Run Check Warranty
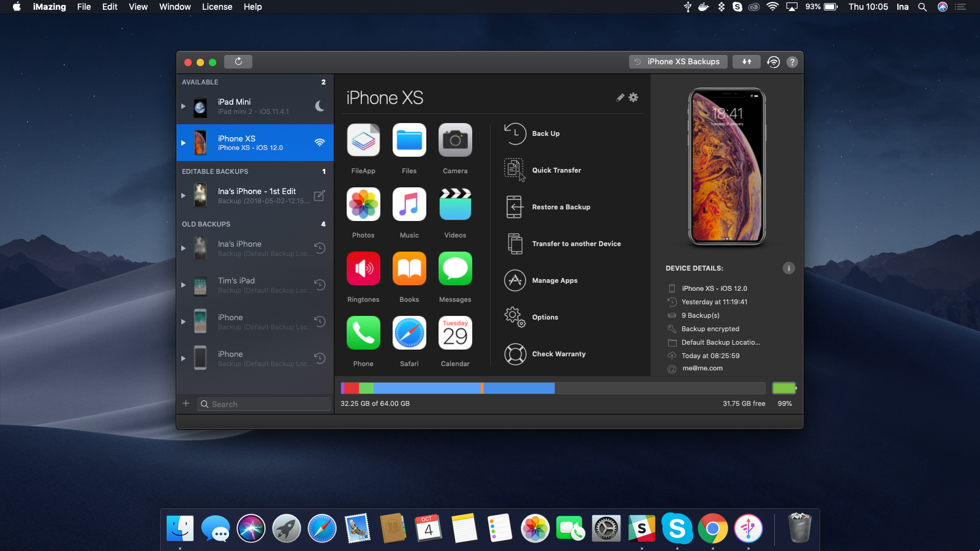Image resolution: width=980 pixels, height=551 pixels. [x=545, y=354]
